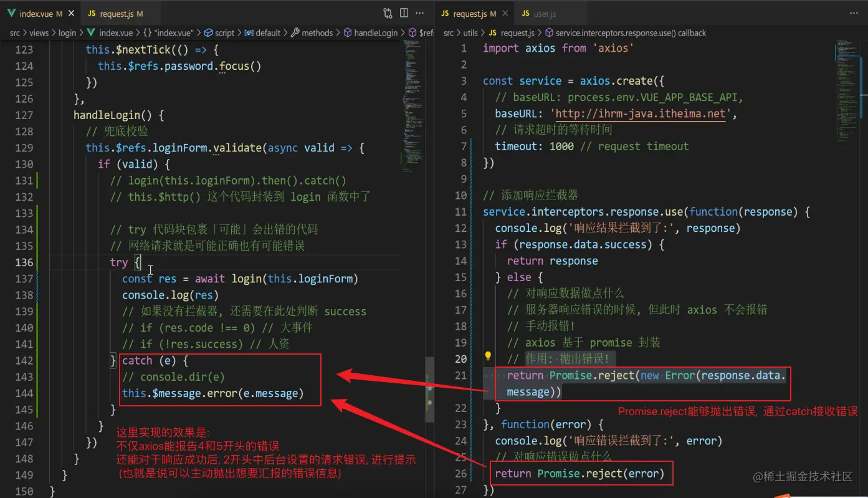This screenshot has width=868, height=498.
Task: Click '// login(this.loginForm).then().catch()' comment line
Action: pos(228,180)
